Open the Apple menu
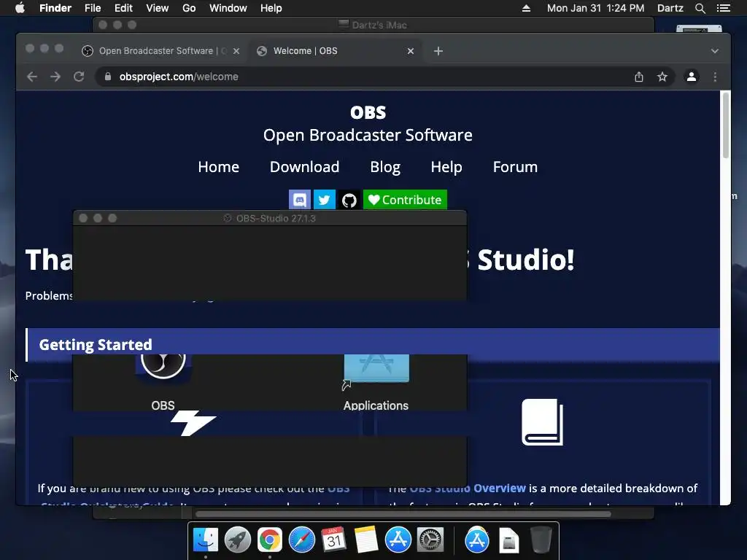This screenshot has height=560, width=747. tap(20, 8)
